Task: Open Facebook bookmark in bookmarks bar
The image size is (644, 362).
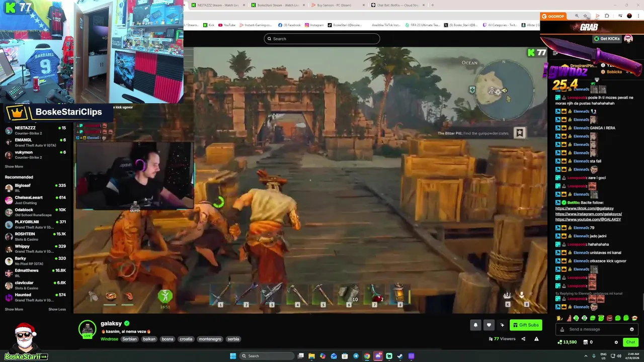Action: pos(289,25)
